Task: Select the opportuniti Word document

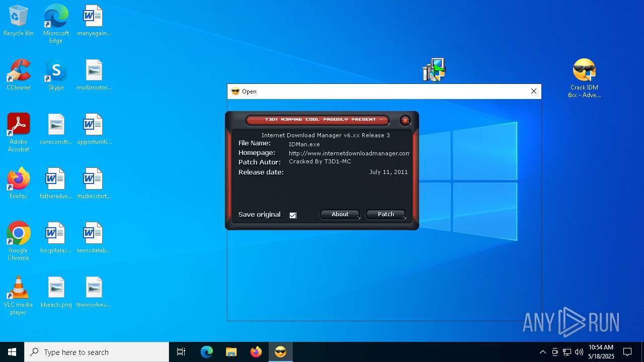Action: [x=94, y=130]
